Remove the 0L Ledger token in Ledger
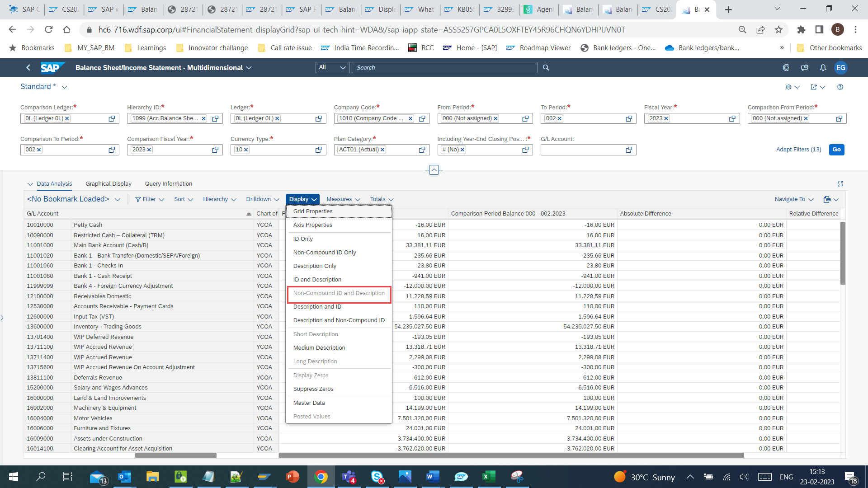868x488 pixels. pos(278,118)
